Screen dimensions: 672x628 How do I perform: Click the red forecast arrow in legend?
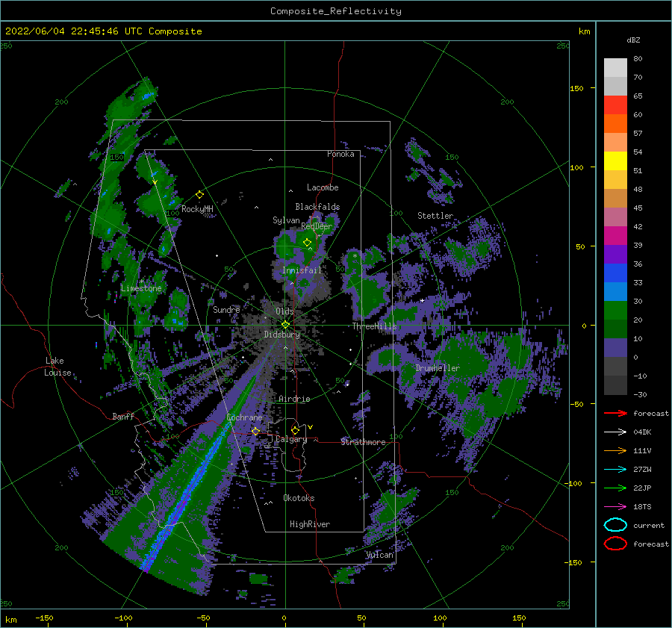click(615, 413)
